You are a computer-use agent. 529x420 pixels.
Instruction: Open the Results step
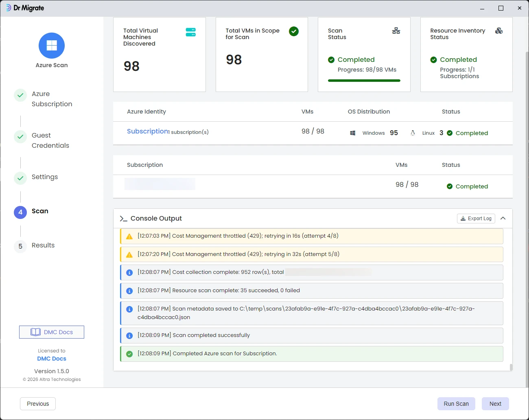click(x=43, y=245)
